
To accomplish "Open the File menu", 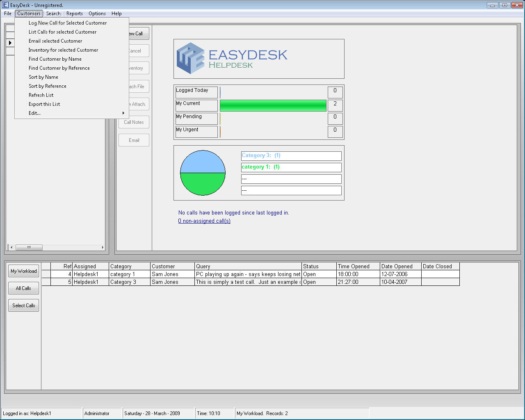I will click(8, 14).
